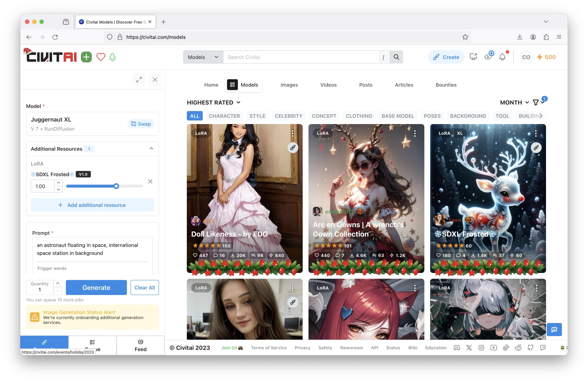Open Doll Likeness card three-dot menu
The image size is (588, 382).
tap(293, 134)
